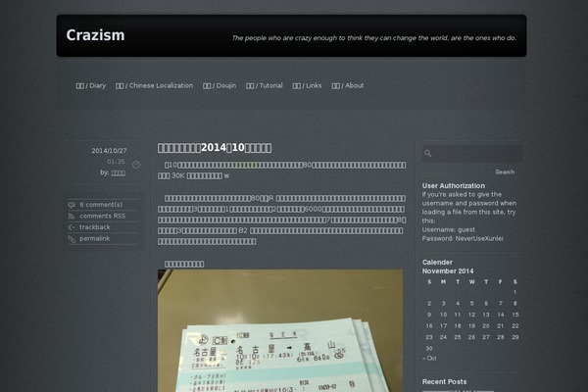Open the Diary menu item
The image size is (588, 392).
(x=91, y=85)
